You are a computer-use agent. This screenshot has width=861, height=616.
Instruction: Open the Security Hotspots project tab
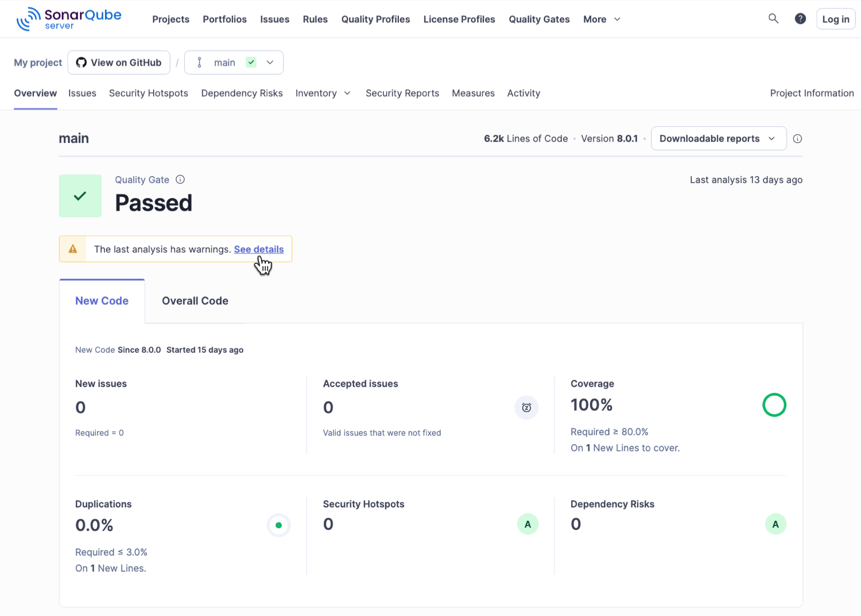tap(148, 93)
